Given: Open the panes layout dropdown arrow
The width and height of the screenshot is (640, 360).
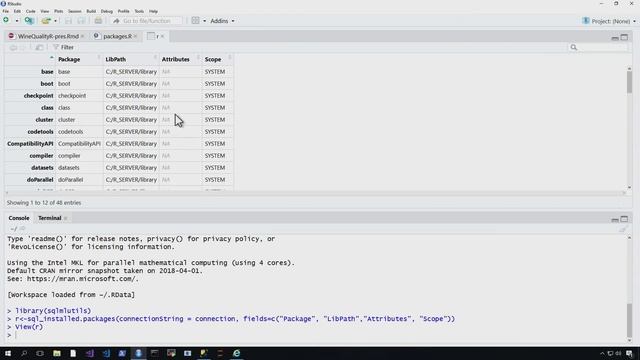Looking at the screenshot, I should 204,21.
